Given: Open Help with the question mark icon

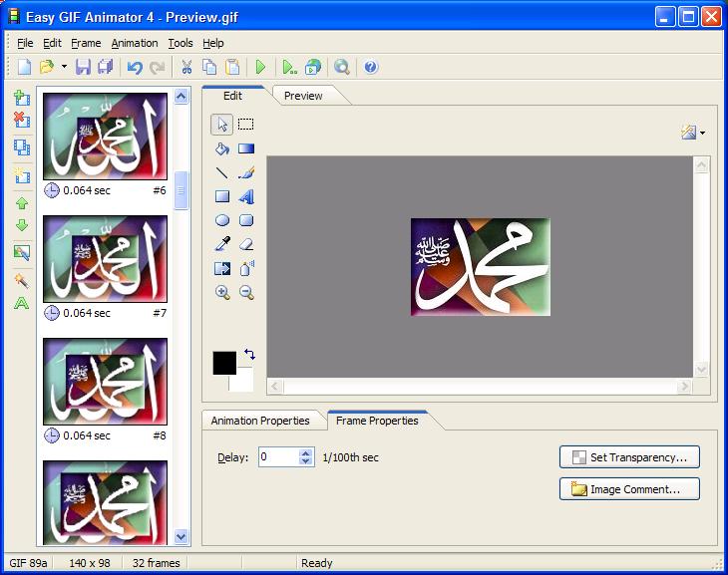Looking at the screenshot, I should (371, 68).
